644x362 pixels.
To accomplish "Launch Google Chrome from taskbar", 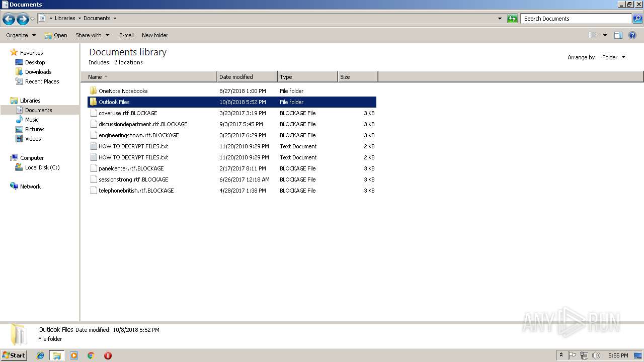I will [91, 355].
